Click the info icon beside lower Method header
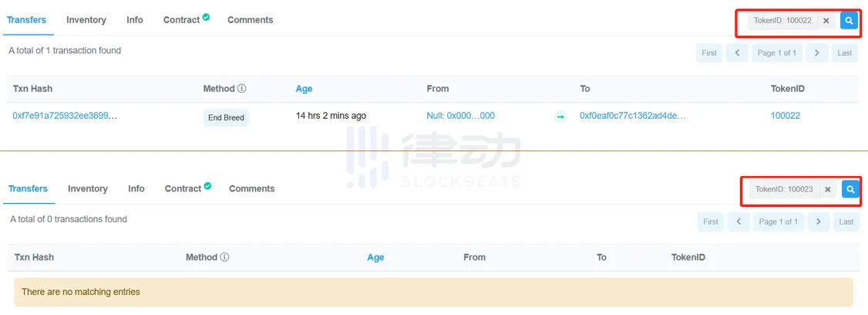Screen dimensions: 868x315 pyautogui.click(x=224, y=257)
